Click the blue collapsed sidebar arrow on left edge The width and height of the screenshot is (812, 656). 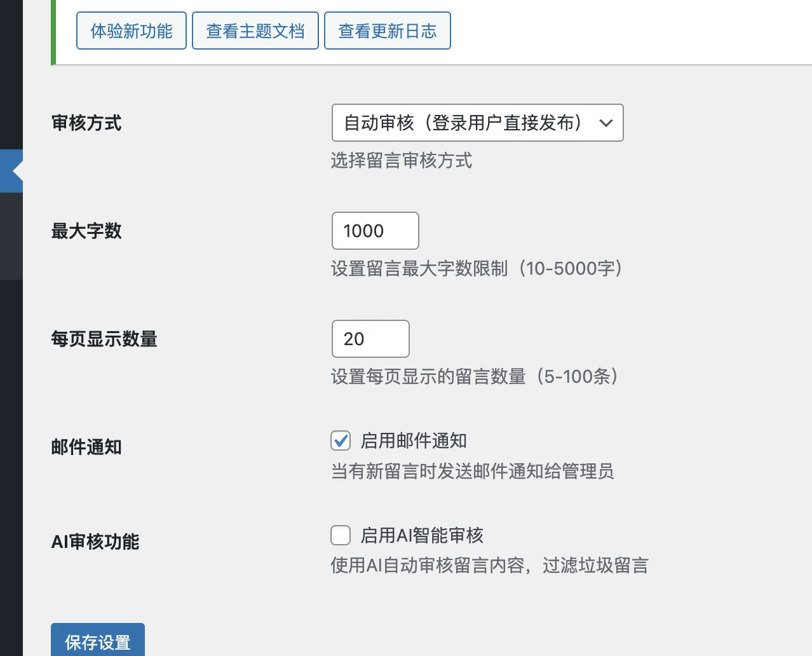[11, 170]
